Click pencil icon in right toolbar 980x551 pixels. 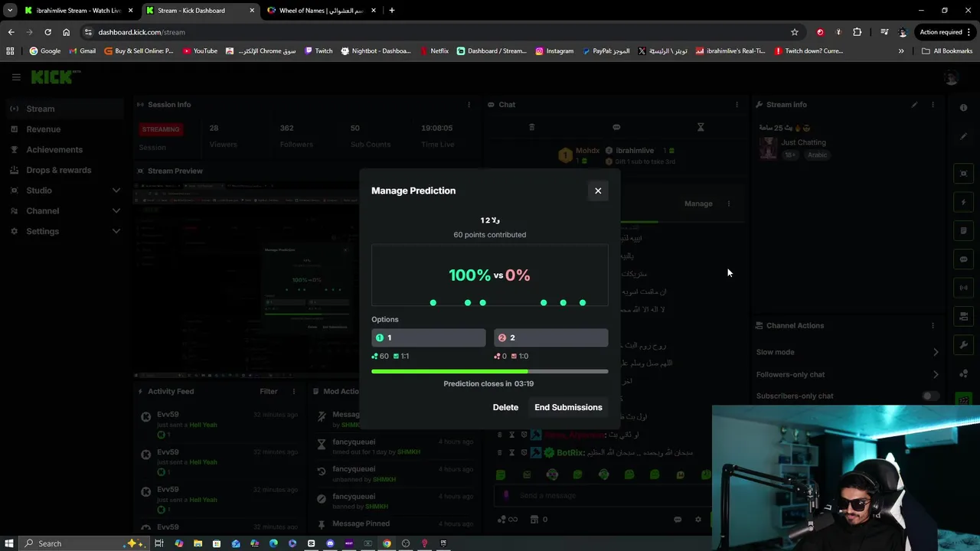964,136
